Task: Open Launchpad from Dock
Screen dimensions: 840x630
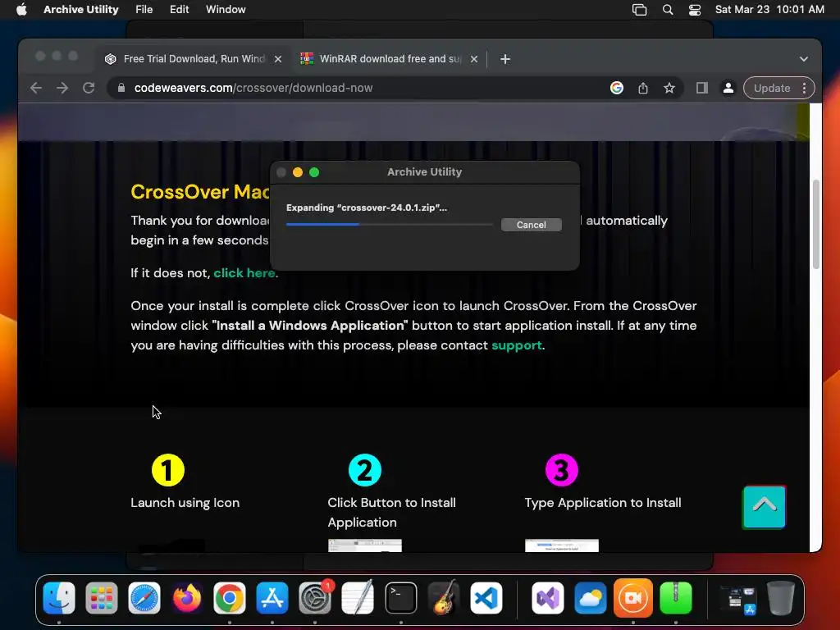Action: click(x=101, y=598)
